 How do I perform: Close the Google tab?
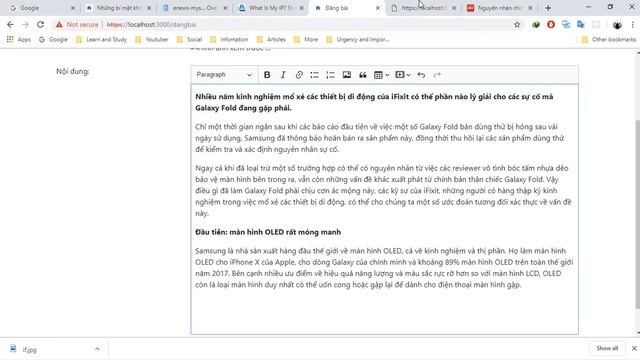73,8
